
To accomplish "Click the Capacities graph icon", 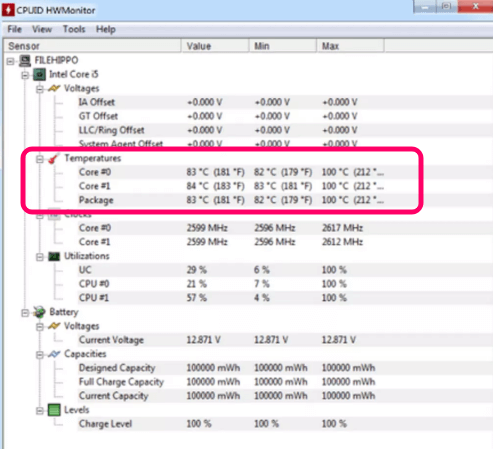I will pos(54,354).
